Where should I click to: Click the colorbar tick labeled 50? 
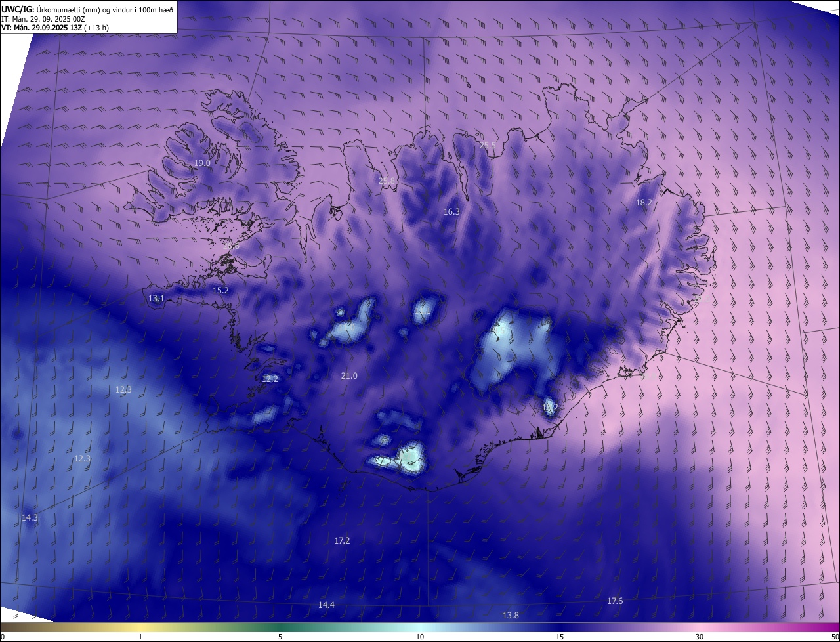click(835, 637)
